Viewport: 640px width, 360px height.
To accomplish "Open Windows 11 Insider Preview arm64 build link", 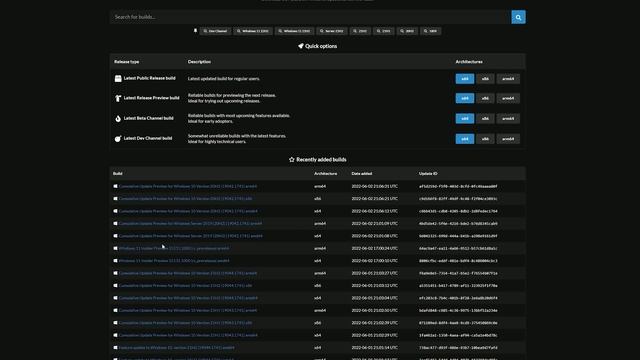I will tap(174, 248).
